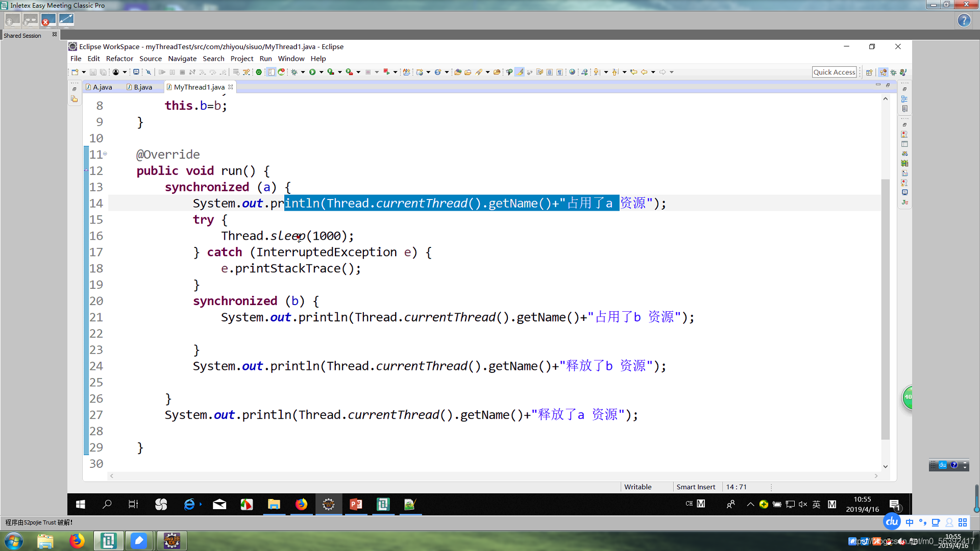Image resolution: width=980 pixels, height=551 pixels.
Task: Open the Task List view icon
Action: [x=904, y=109]
